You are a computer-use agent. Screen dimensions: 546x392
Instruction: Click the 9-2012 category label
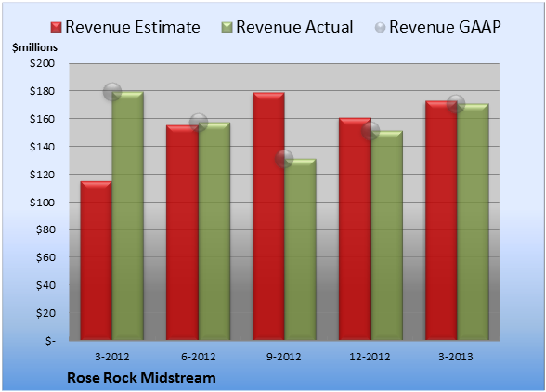tap(284, 357)
